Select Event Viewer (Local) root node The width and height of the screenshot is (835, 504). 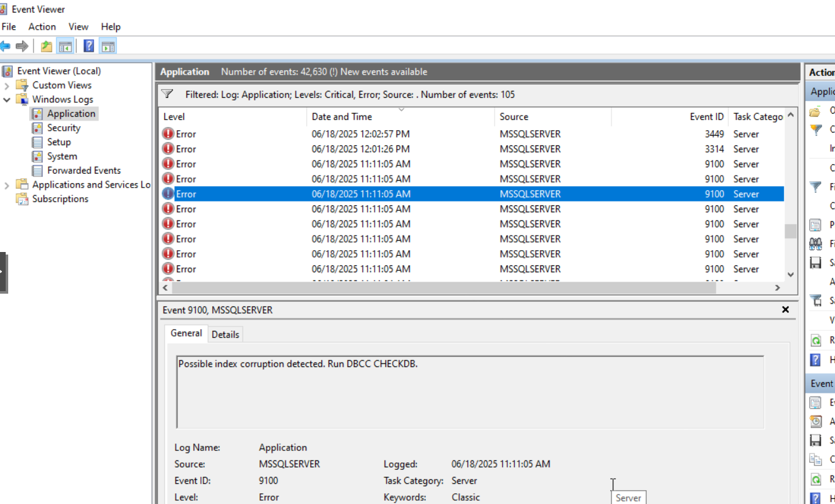pyautogui.click(x=59, y=71)
